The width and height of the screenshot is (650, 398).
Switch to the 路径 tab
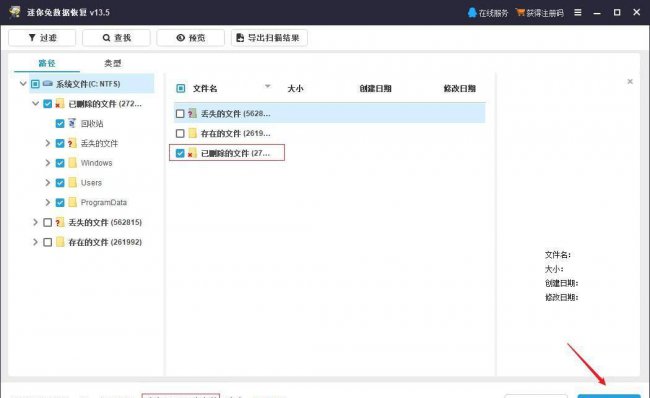point(47,63)
